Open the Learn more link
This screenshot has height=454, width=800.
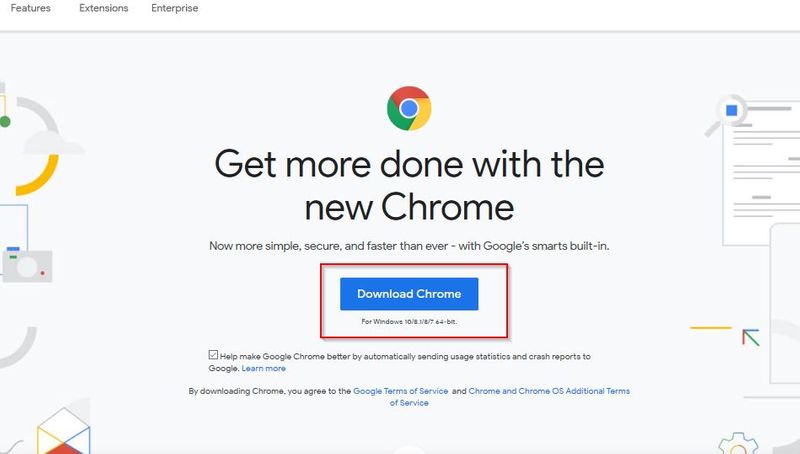[264, 368]
